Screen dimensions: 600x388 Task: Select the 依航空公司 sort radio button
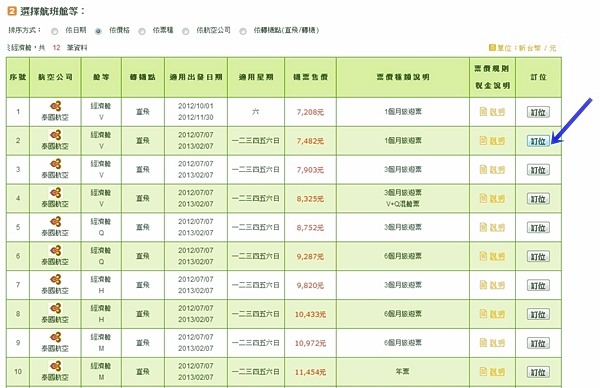(186, 31)
